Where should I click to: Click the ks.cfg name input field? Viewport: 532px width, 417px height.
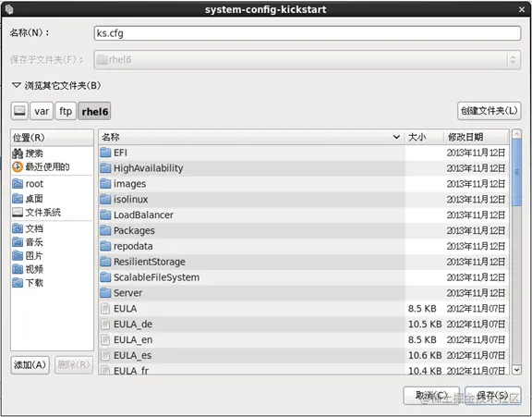coord(307,33)
